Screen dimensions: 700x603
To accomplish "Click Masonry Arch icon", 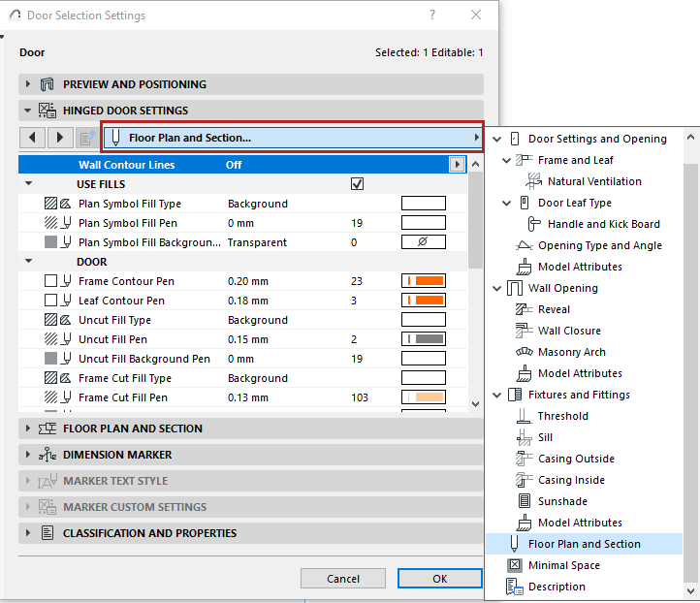I will click(x=525, y=352).
